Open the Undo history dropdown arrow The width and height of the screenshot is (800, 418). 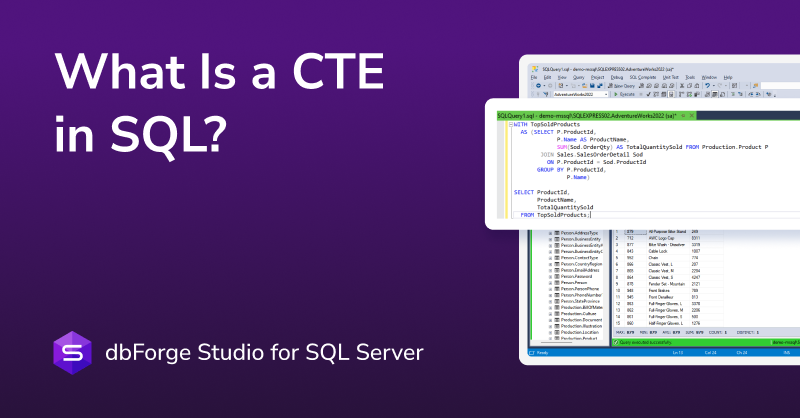click(x=714, y=86)
